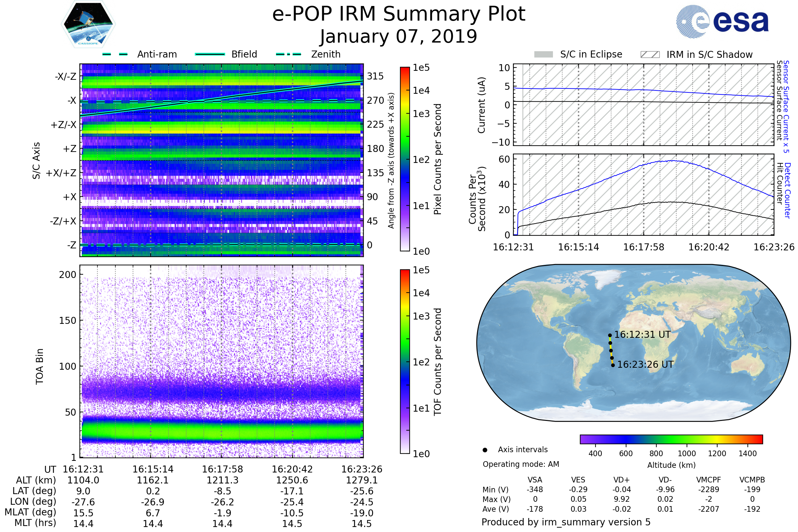
Task: Click the TOF Counts per Second colorbar
Action: pos(405,361)
